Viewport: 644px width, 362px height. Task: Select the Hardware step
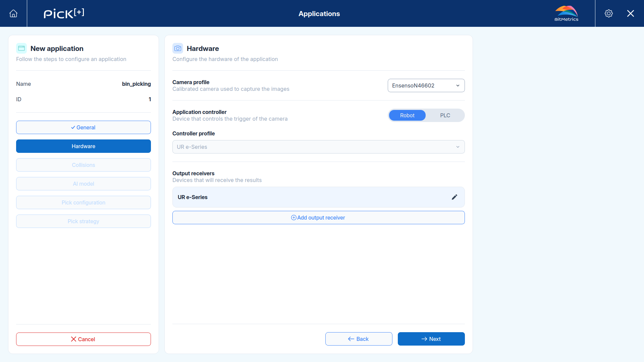click(x=84, y=146)
